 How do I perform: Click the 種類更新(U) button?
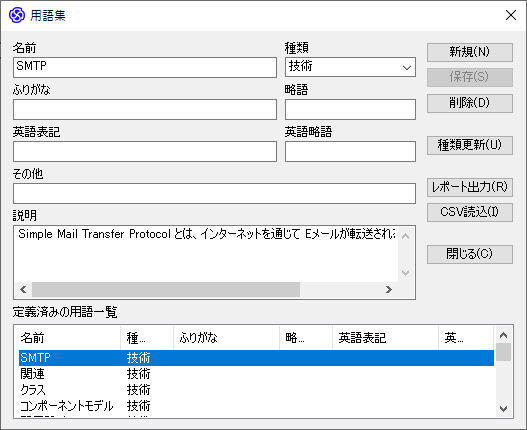[x=470, y=145]
